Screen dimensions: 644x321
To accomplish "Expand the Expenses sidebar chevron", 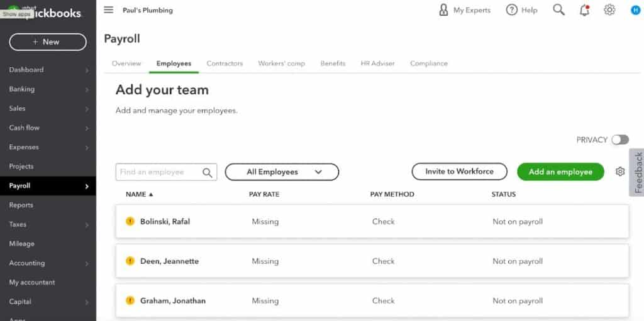I will point(87,148).
